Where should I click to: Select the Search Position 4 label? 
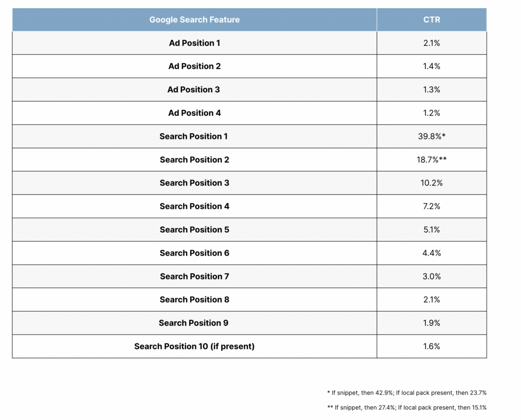[x=194, y=206]
